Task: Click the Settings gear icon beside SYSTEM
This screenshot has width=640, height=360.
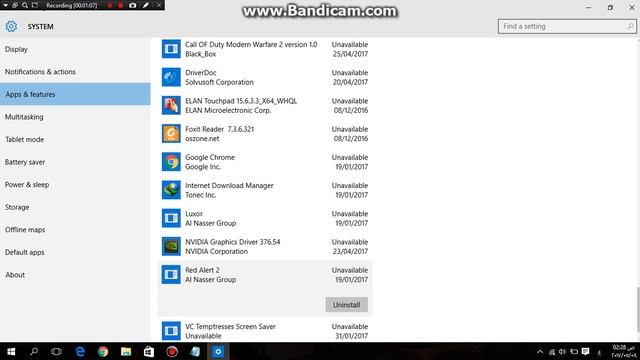Action: (x=11, y=26)
